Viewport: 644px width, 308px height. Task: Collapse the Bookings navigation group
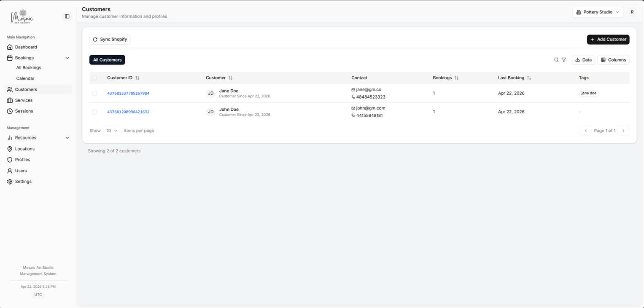[67, 58]
